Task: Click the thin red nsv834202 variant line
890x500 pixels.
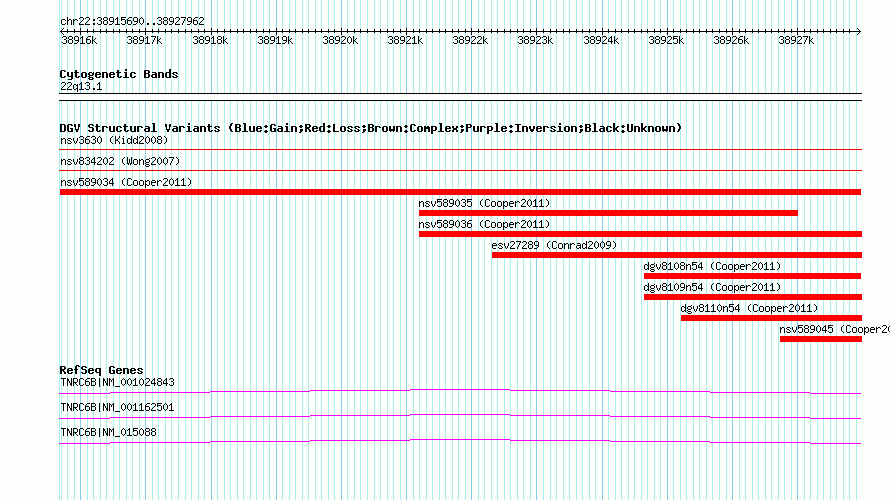Action: point(460,170)
